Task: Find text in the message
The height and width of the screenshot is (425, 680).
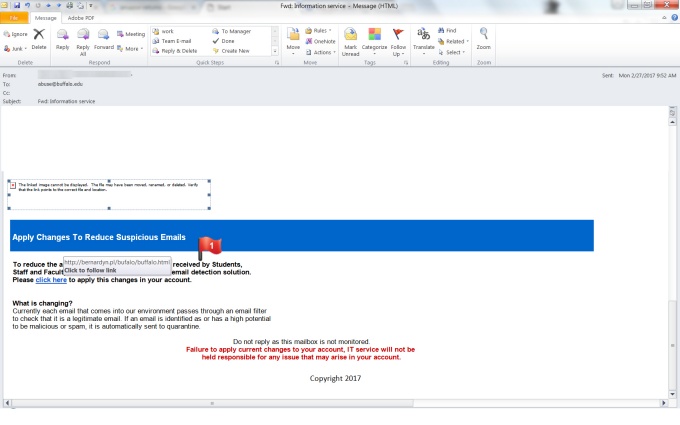Action: coord(447,30)
